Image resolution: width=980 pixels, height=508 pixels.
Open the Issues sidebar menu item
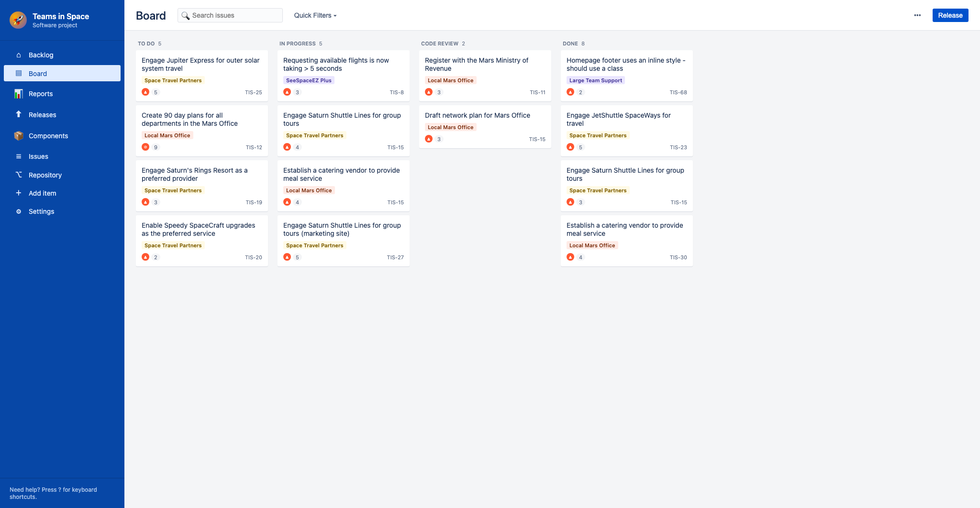tap(38, 156)
